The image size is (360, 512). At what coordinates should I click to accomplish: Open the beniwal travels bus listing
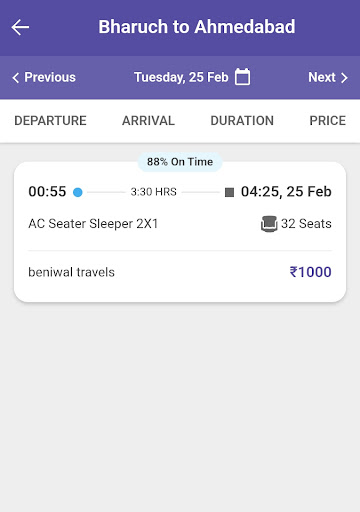(x=180, y=232)
